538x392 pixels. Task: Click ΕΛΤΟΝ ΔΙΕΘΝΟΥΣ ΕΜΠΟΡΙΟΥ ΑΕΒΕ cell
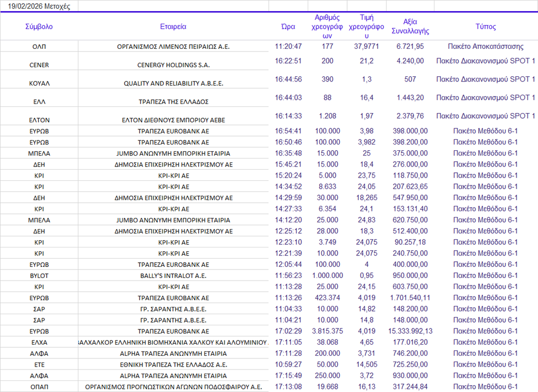point(173,120)
